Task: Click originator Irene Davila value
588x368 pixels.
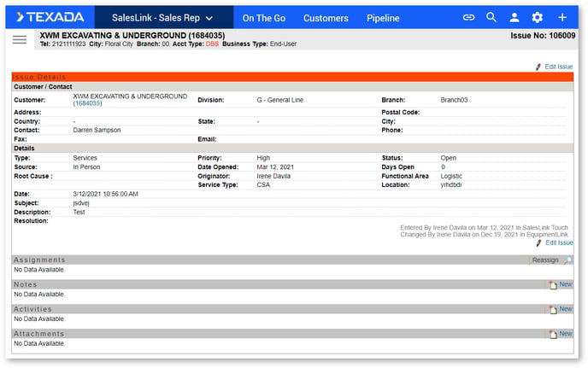Action: (273, 176)
